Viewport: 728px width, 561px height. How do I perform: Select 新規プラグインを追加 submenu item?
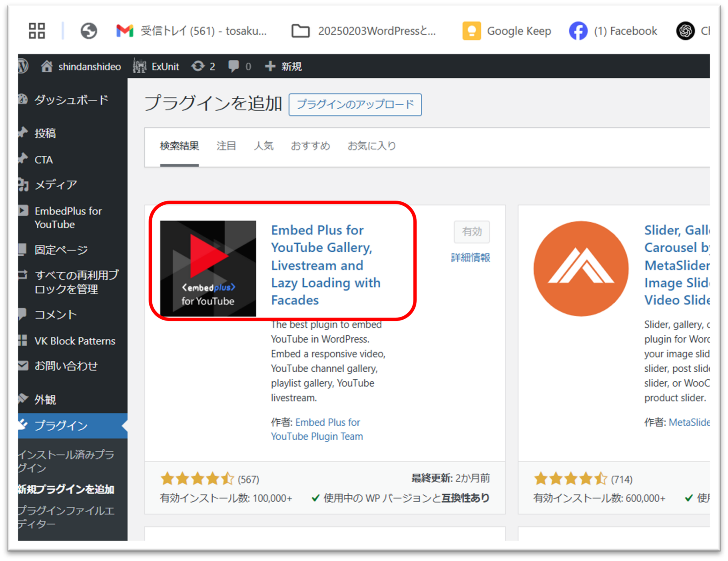click(x=66, y=489)
